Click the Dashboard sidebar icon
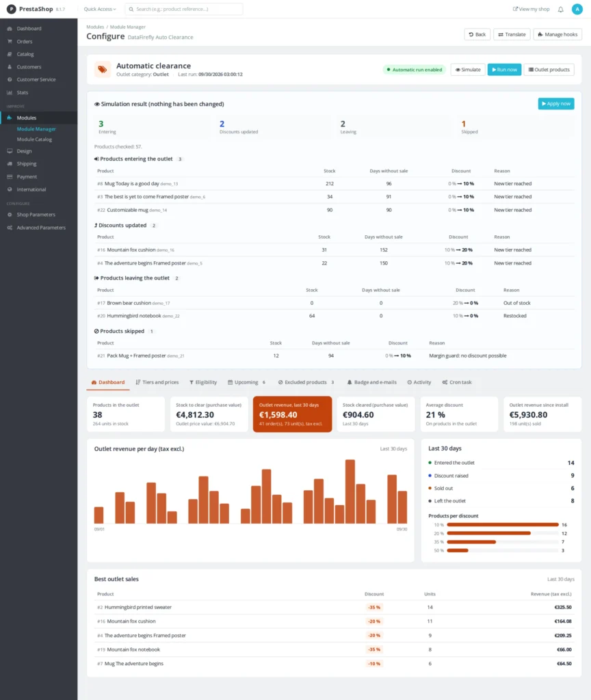The height and width of the screenshot is (700, 591). (10, 29)
